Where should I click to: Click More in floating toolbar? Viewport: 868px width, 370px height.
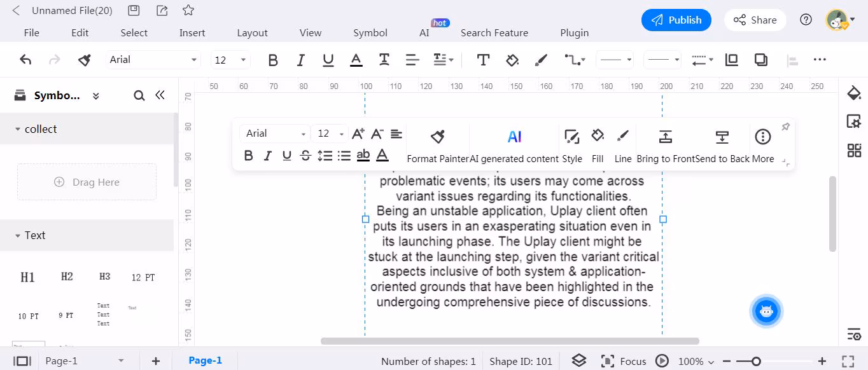[763, 146]
